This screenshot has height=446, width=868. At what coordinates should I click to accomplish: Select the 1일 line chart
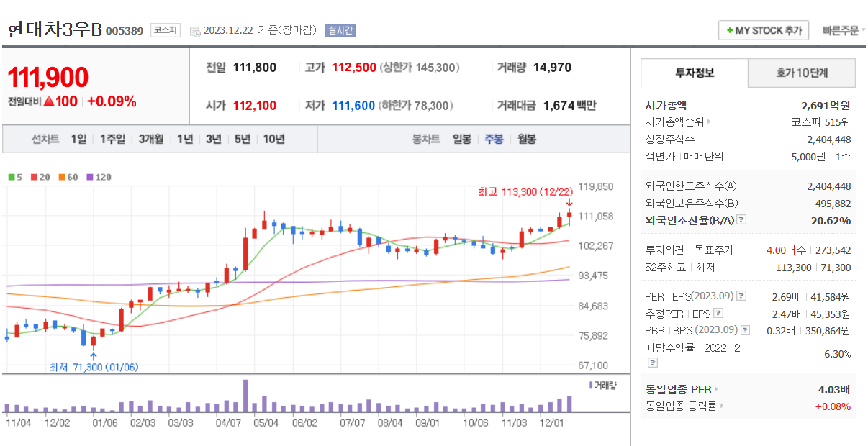78,139
